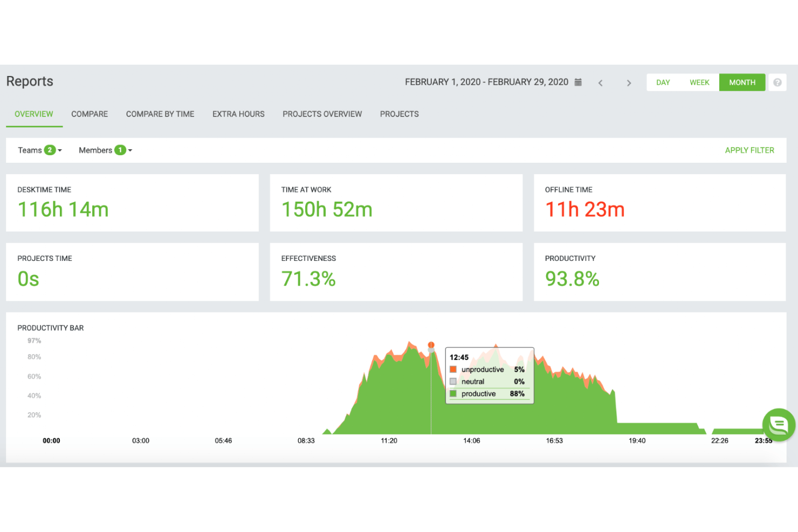Click the green productive legend swatch

(453, 394)
